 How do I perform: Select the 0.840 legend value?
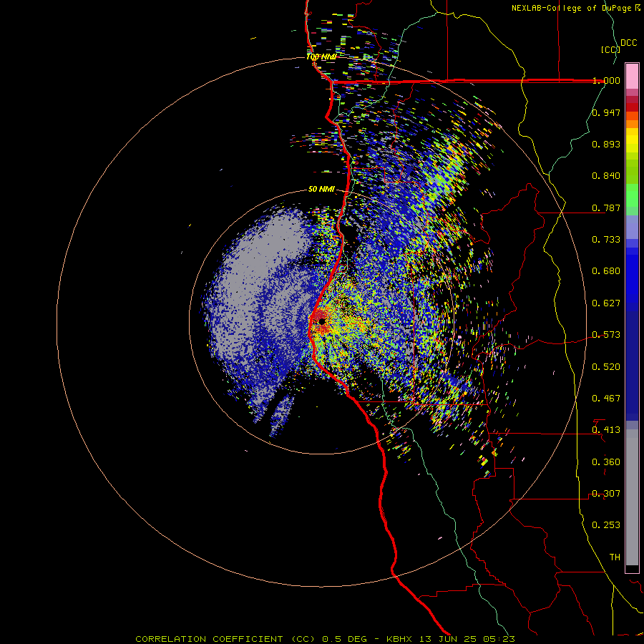pos(606,176)
